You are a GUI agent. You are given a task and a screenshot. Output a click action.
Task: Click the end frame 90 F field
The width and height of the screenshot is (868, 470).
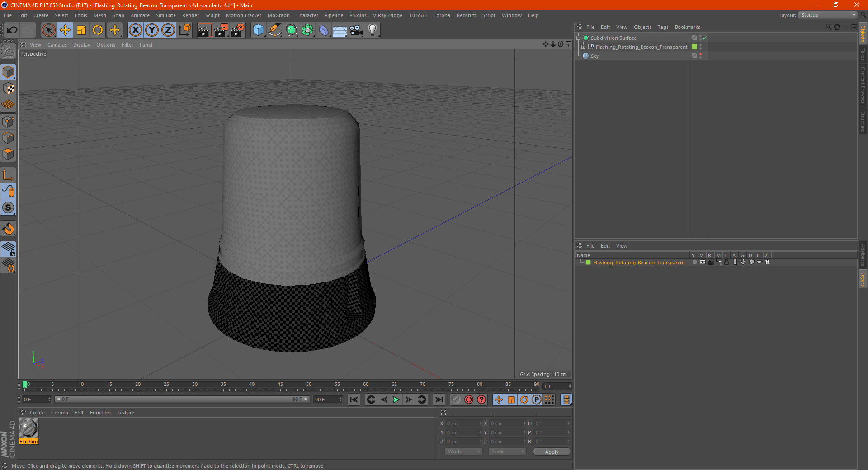(x=328, y=399)
